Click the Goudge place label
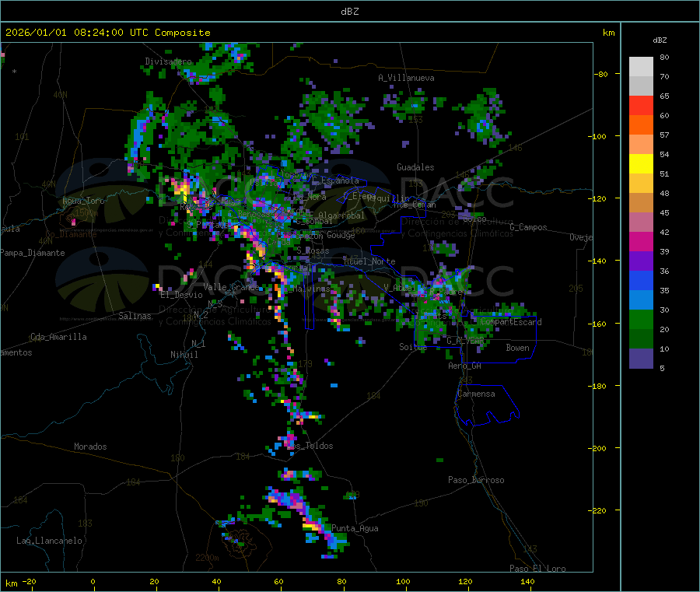This screenshot has width=700, height=592. [341, 235]
